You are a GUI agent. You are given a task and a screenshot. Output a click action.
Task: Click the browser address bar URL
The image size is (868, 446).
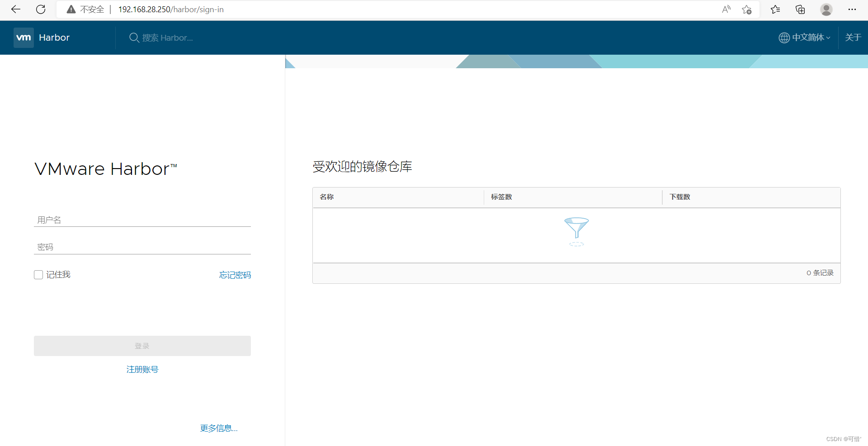click(171, 9)
